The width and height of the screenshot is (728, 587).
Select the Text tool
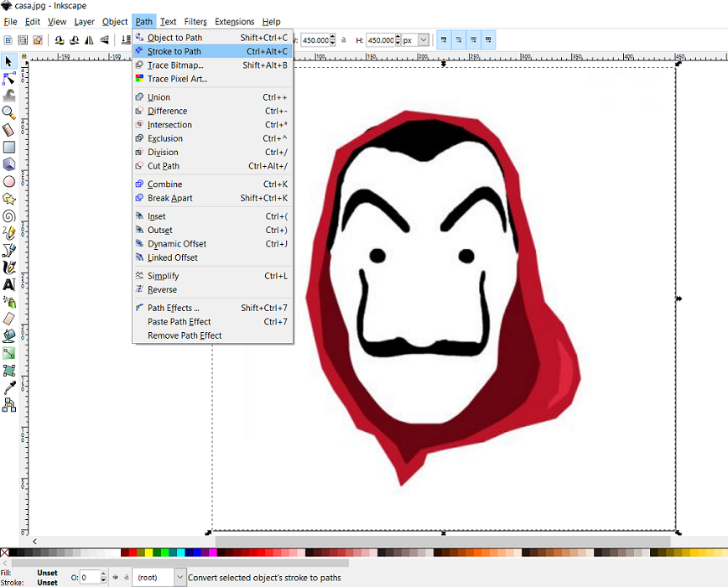pyautogui.click(x=9, y=284)
